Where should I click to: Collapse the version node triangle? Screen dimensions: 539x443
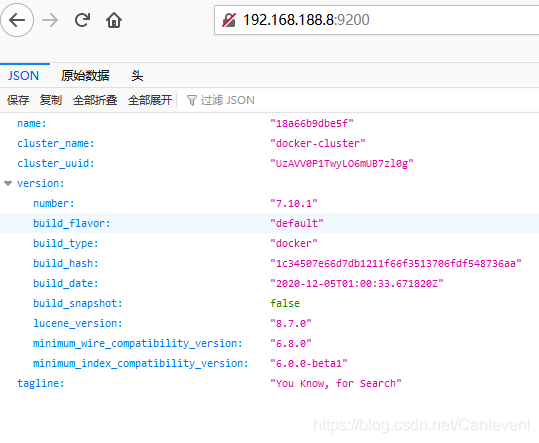pyautogui.click(x=8, y=184)
